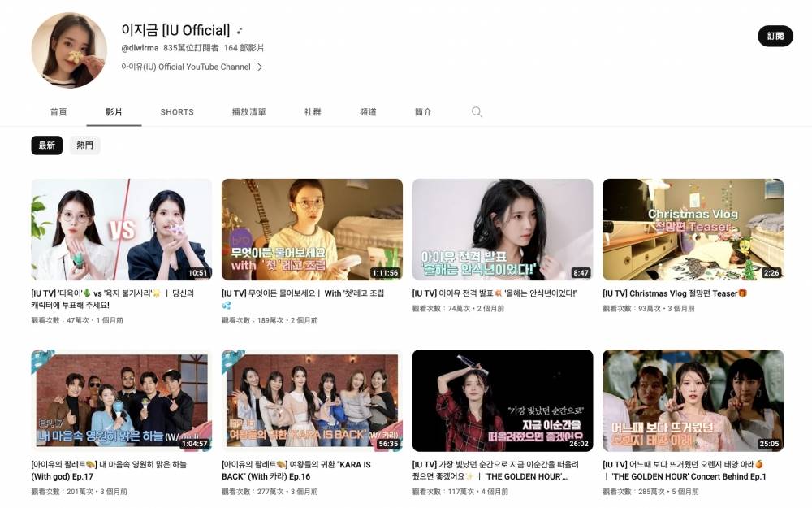Click 觀看次數：285萬次 view count
812x508 pixels.
pos(633,492)
